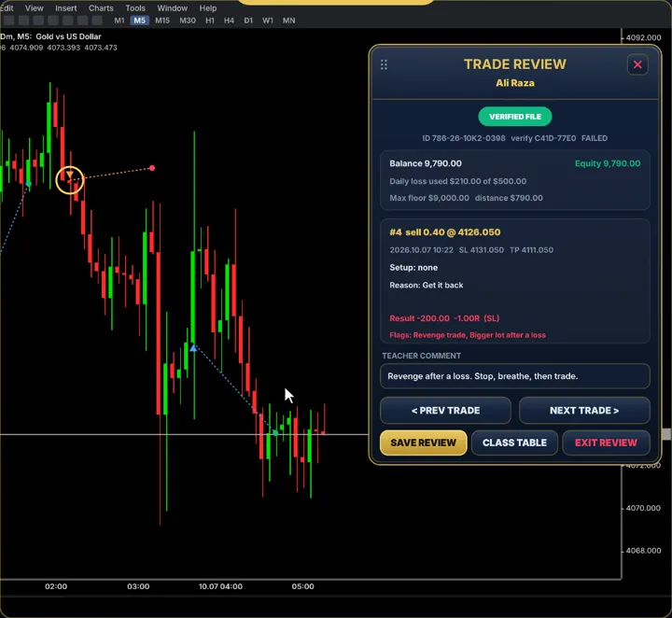672x618 pixels.
Task: Select the Equity 9,790.00 value
Action: [x=608, y=163]
